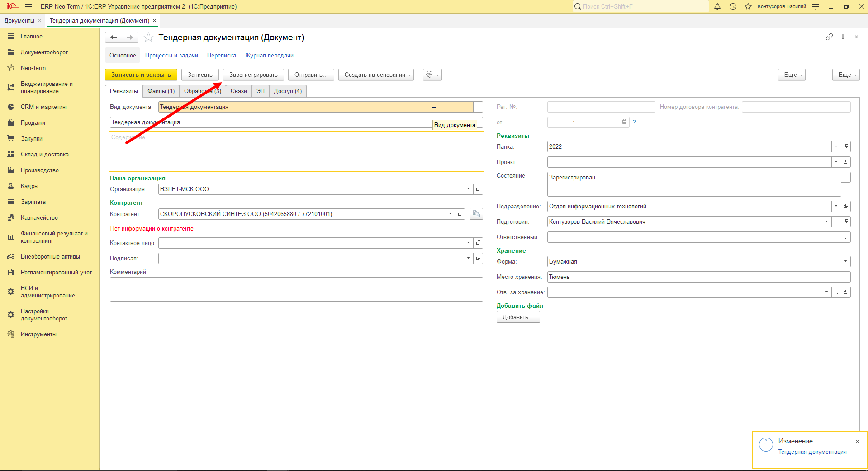Open print gear dropdown button
Screen dimensions: 868x471
[432, 75]
